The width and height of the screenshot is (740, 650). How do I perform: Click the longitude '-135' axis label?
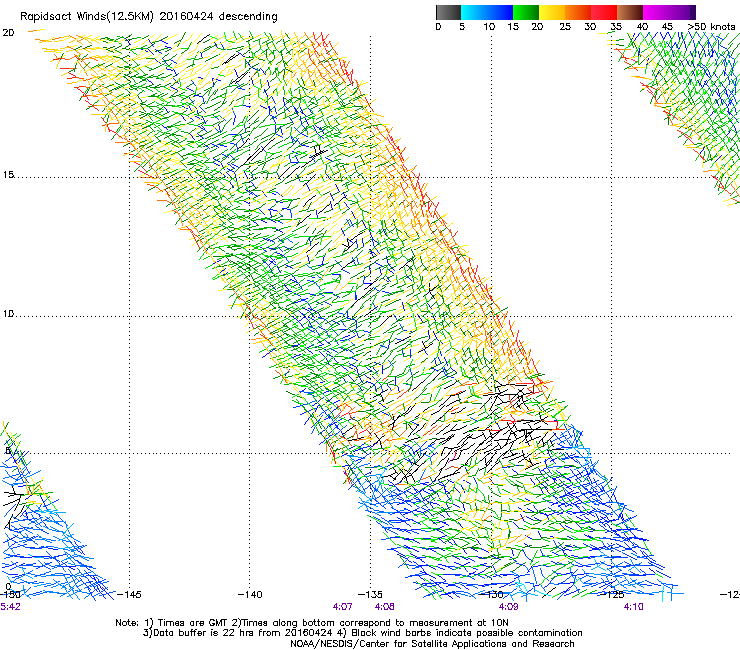[x=370, y=594]
